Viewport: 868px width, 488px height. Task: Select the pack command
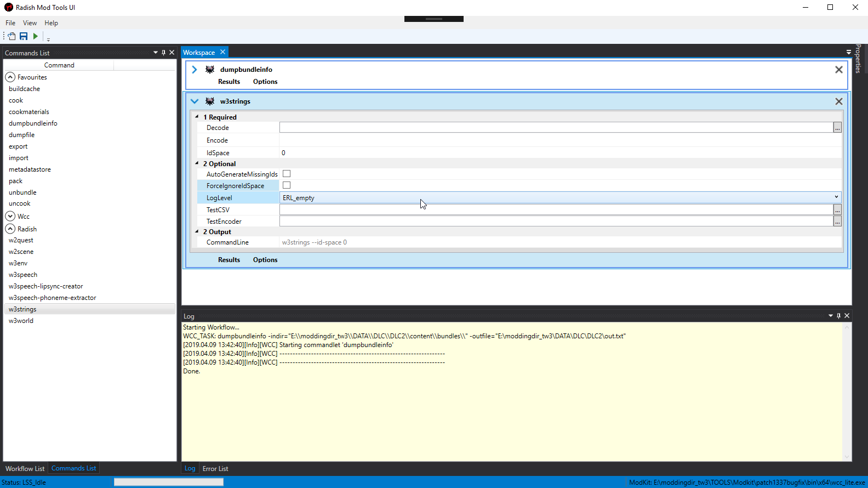coord(15,181)
